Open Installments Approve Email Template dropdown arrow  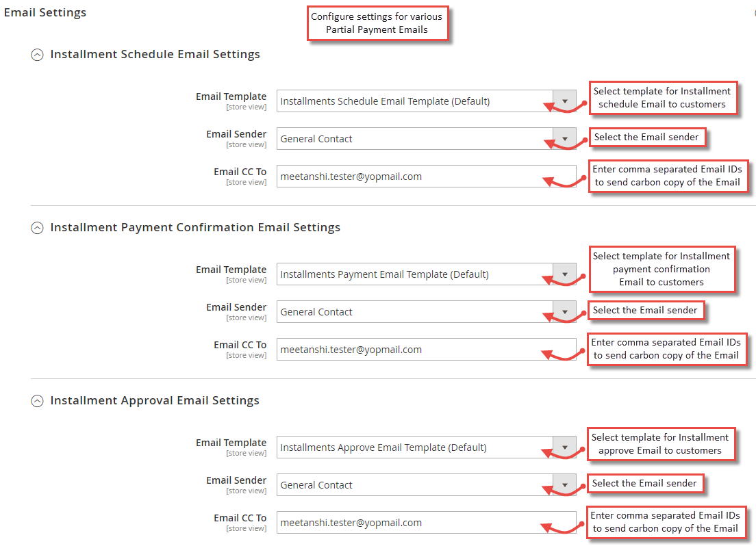pos(564,447)
